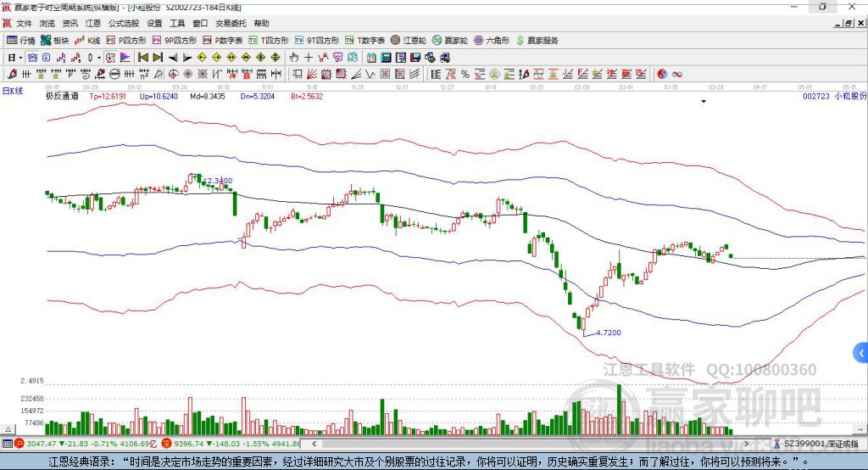Click the pink colored-bars indicator icon
The height and width of the screenshot is (470, 868).
point(125,57)
